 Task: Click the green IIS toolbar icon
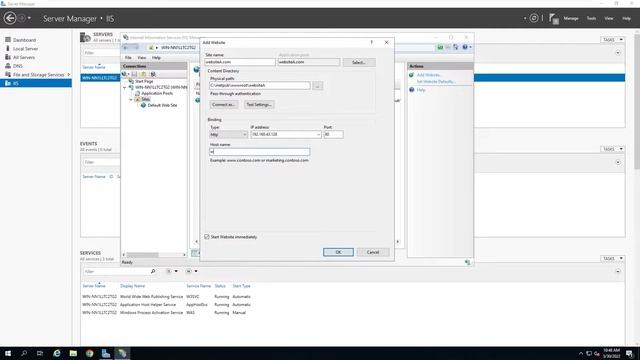pyautogui.click(x=440, y=47)
